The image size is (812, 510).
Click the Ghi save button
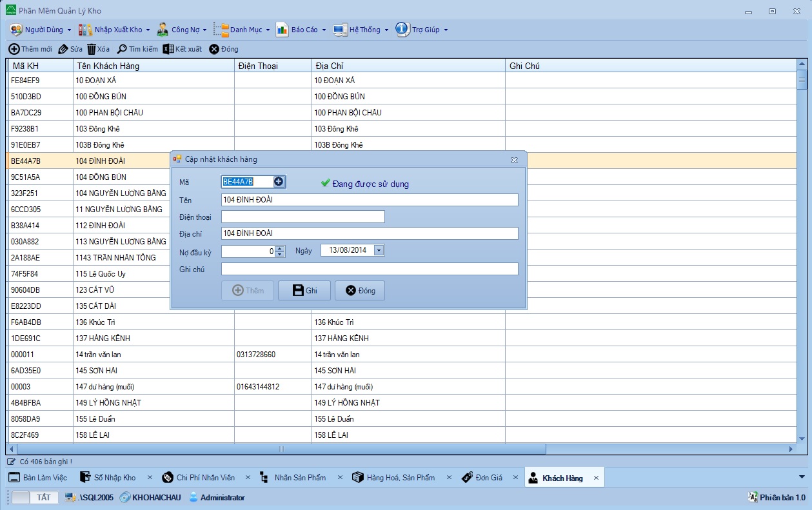click(304, 291)
